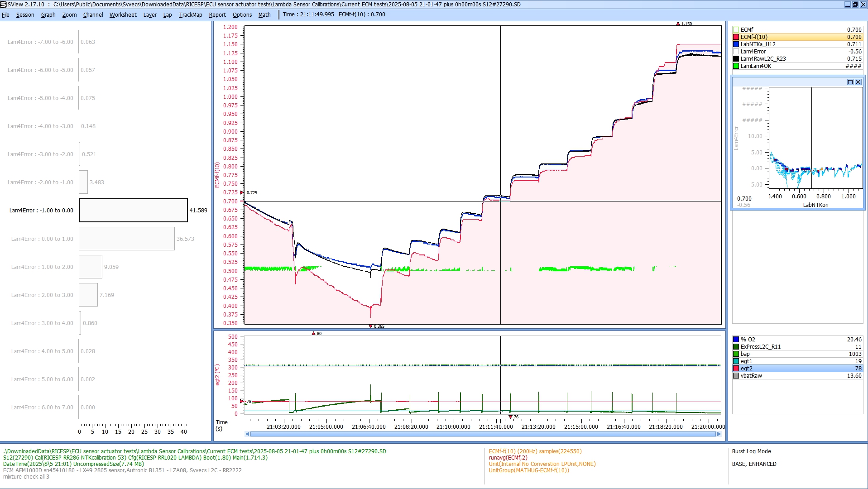This screenshot has width=868, height=489.
Task: Click the Lam4RawL2C_R23 black channel icon
Action: pyautogui.click(x=736, y=59)
